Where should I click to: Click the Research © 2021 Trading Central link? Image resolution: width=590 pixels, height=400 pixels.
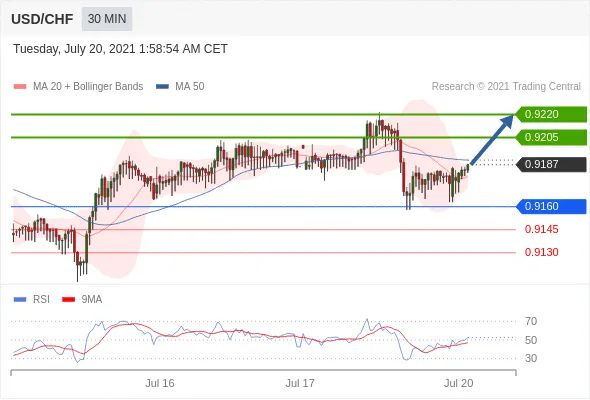coord(506,87)
